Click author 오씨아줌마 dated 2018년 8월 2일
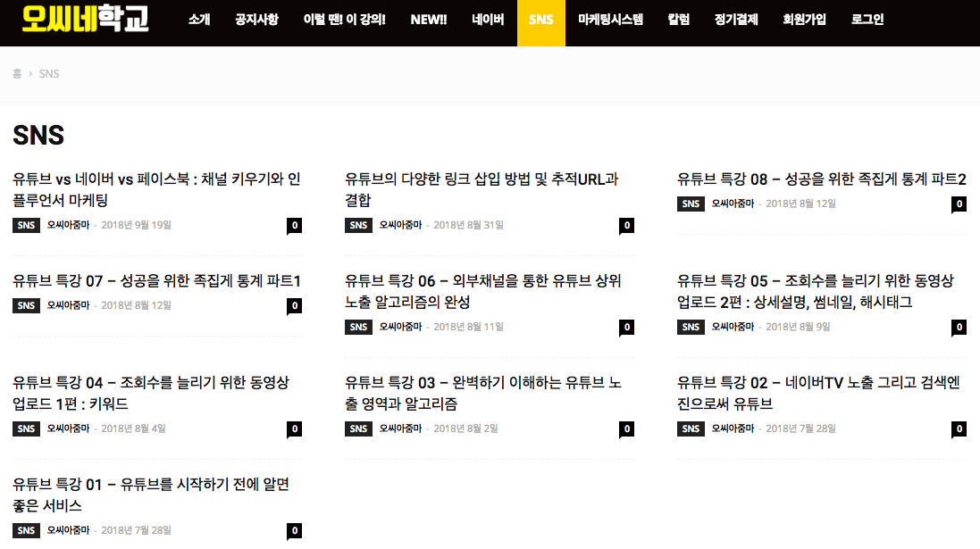The height and width of the screenshot is (549, 980). [400, 428]
